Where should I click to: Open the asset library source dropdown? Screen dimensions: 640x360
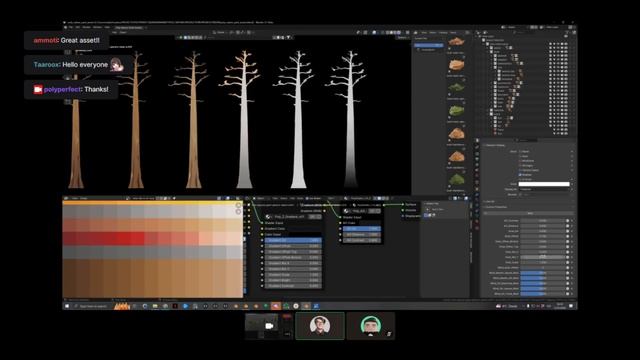click(429, 38)
